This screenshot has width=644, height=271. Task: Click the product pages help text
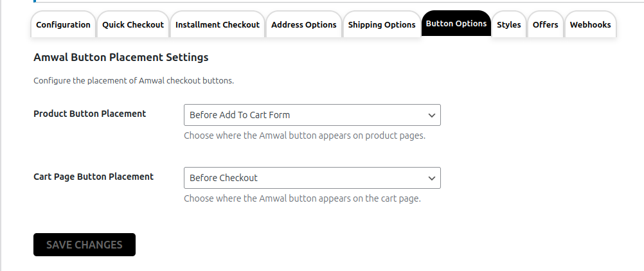click(x=304, y=136)
